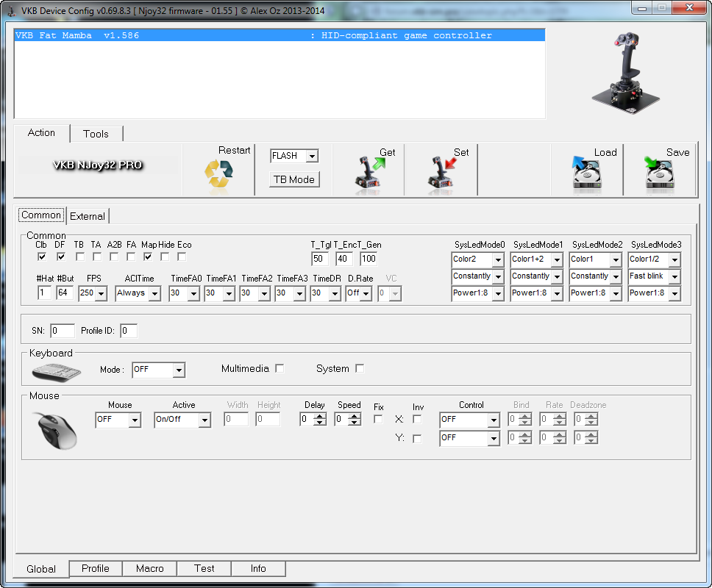Select the Action tab
This screenshot has width=712, height=588.
click(41, 133)
